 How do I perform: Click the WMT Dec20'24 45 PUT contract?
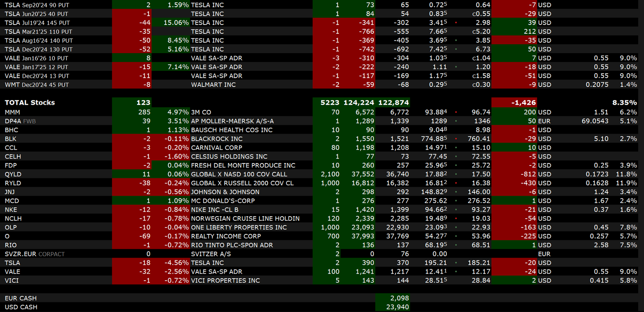tap(37, 85)
